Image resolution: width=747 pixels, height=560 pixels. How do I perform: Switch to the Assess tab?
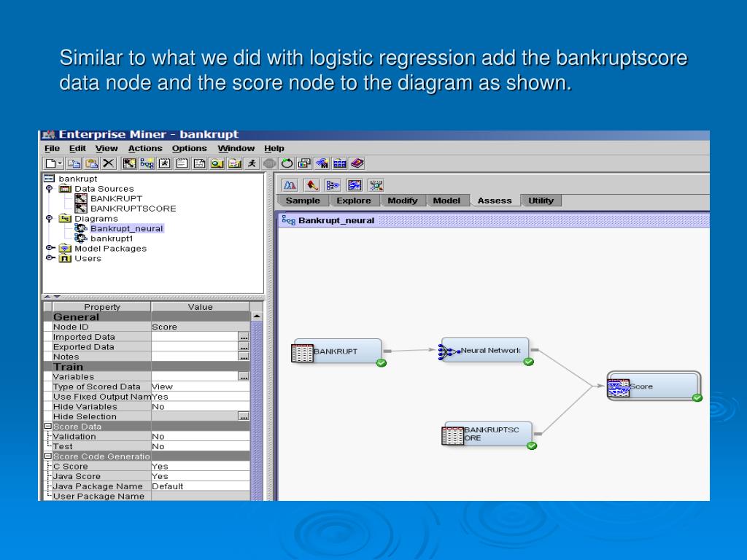tap(495, 201)
